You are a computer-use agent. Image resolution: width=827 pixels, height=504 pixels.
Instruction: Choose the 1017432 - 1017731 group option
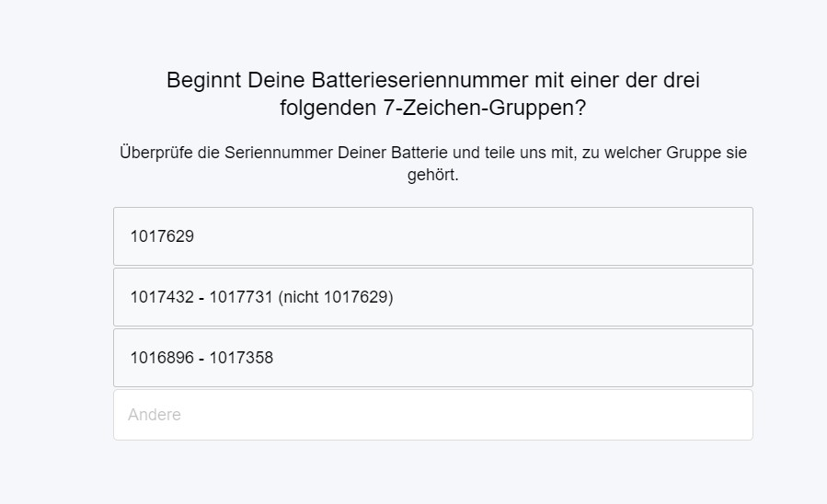[432, 297]
